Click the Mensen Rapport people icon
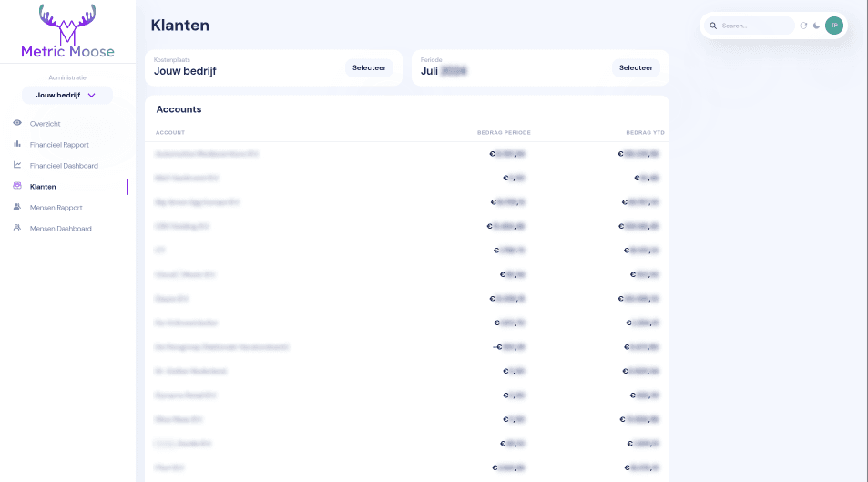 coord(17,207)
